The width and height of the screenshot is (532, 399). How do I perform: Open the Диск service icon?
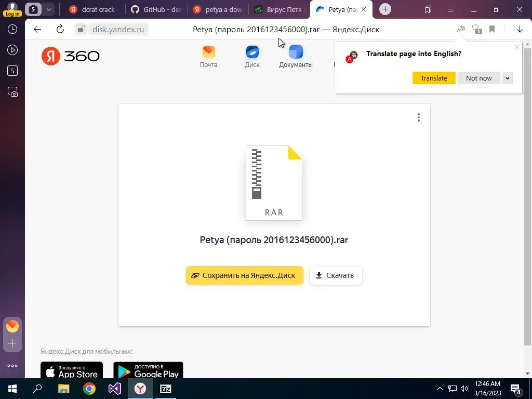pos(252,57)
